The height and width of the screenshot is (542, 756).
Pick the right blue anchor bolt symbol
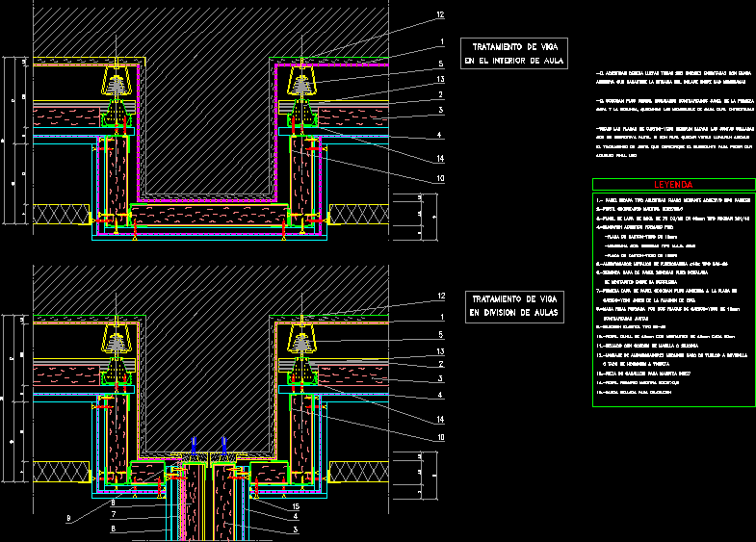223,445
